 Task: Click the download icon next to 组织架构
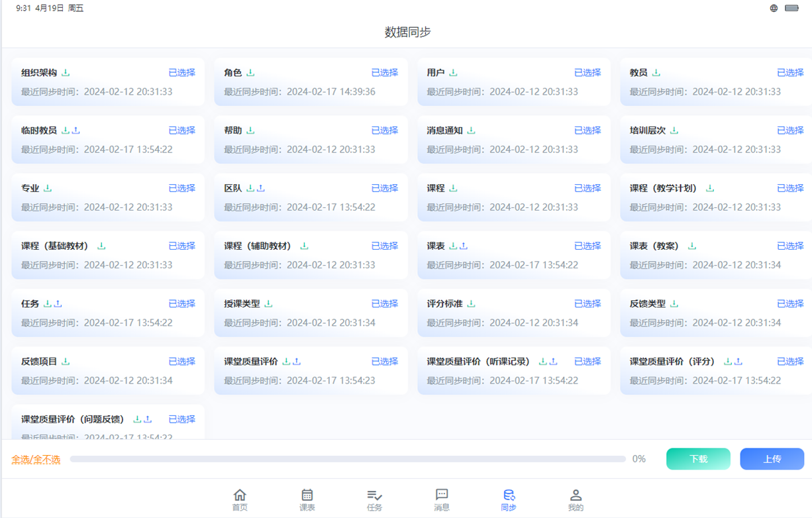(66, 73)
